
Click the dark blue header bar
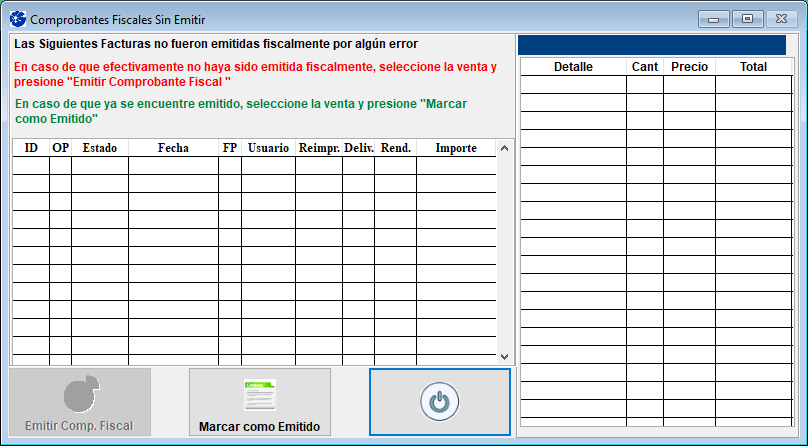tap(660, 45)
